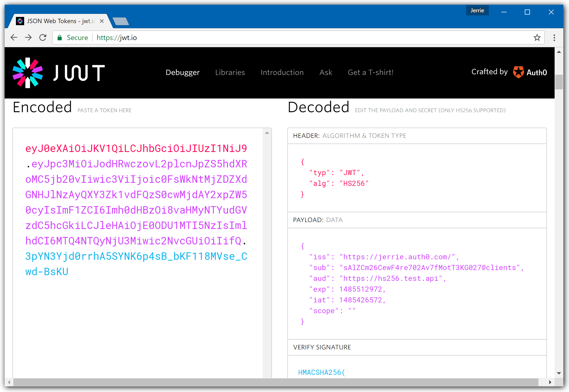
Task: Click the browser refresh icon
Action: [x=43, y=37]
